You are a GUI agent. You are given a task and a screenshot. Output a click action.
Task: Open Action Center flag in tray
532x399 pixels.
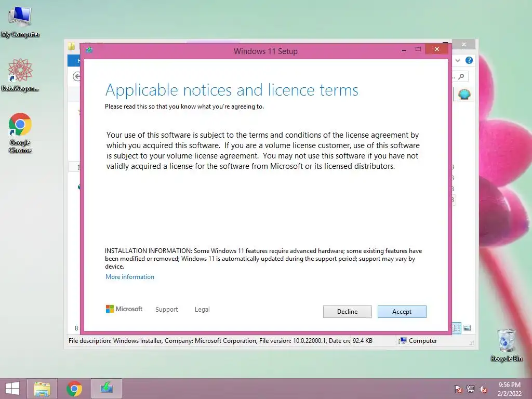pyautogui.click(x=458, y=389)
